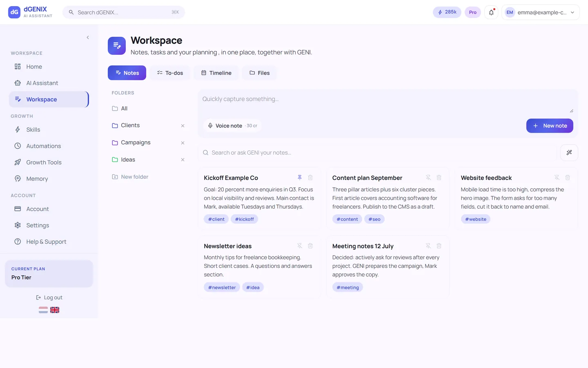
Task: Click the #content tag
Action: [347, 219]
